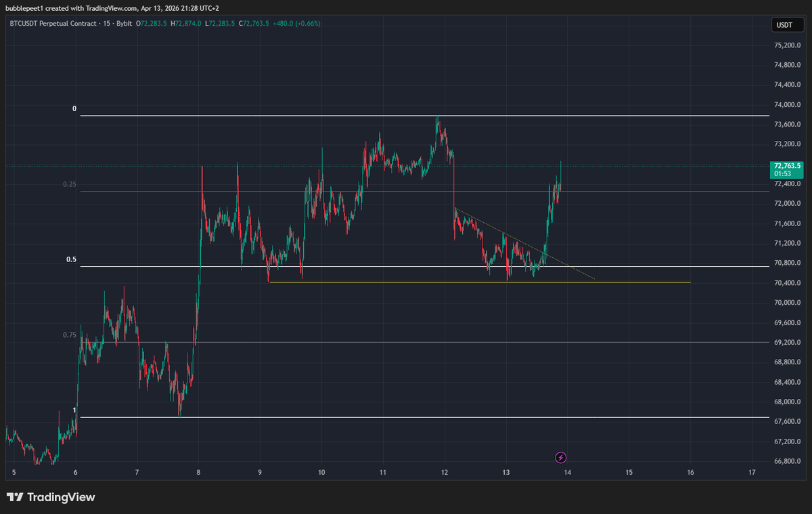
Task: Click date 12 on the time axis
Action: pyautogui.click(x=445, y=472)
